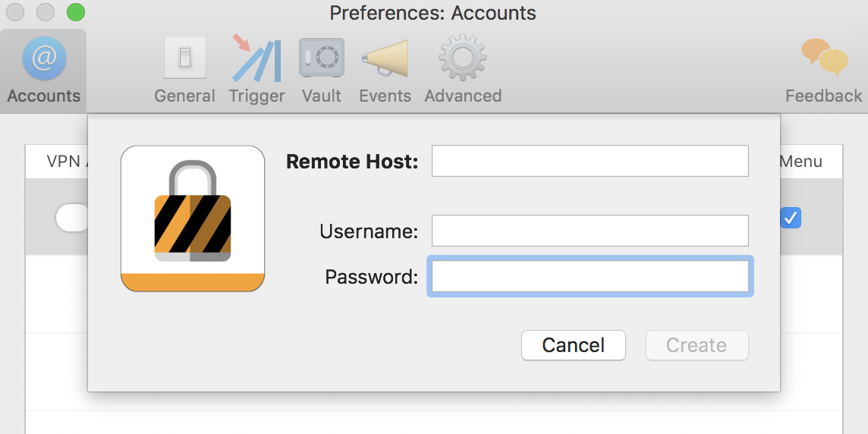Click the Advanced tab label
Viewport: 868px width, 434px height.
463,96
